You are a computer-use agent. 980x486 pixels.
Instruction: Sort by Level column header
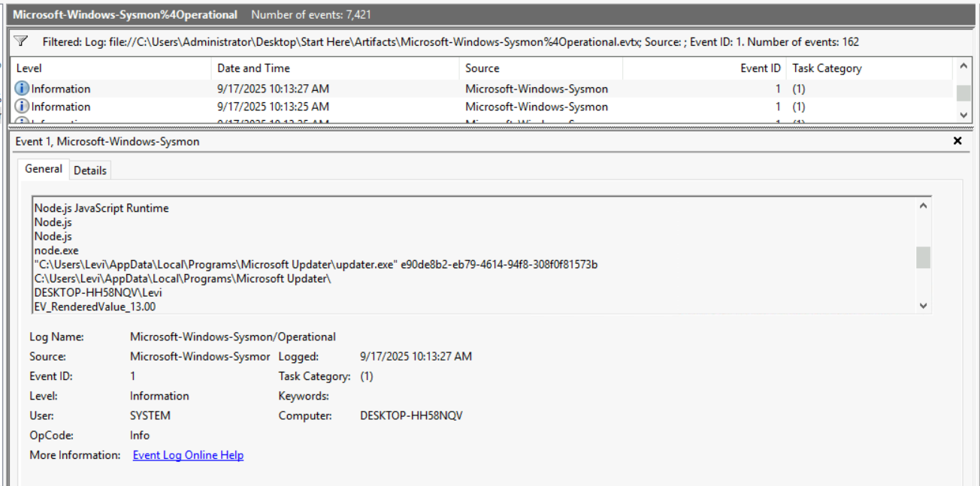tap(111, 68)
